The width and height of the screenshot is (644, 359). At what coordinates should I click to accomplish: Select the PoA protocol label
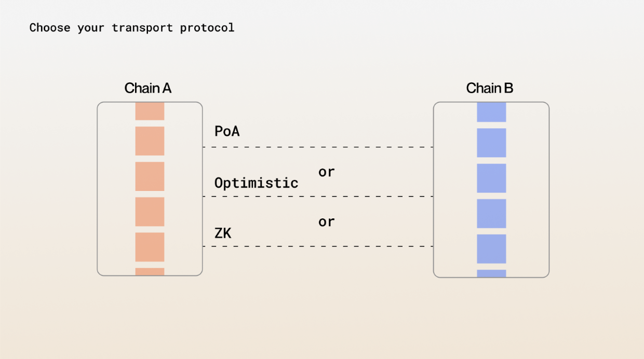coord(227,131)
